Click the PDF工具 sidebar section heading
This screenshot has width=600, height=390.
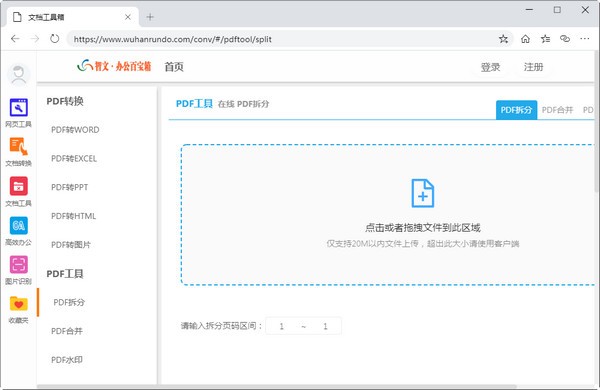click(x=65, y=274)
